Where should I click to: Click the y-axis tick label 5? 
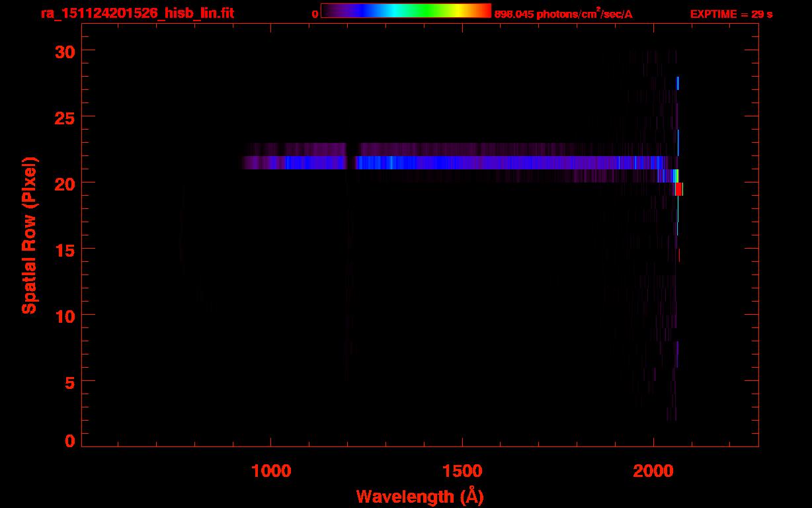69,382
